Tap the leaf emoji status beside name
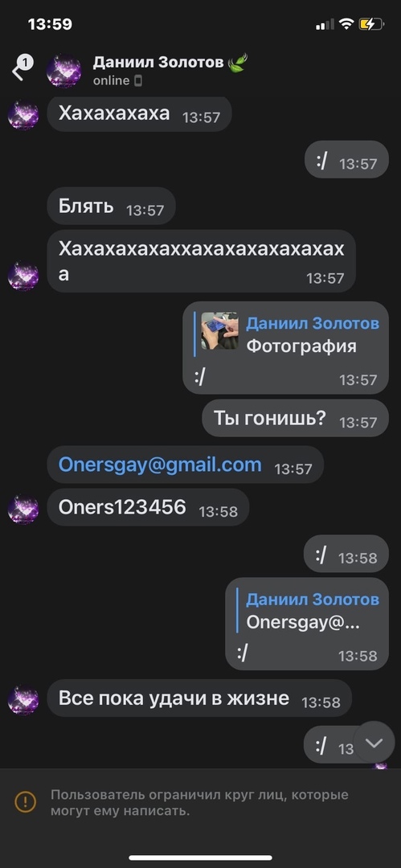The image size is (401, 868). 238,62
